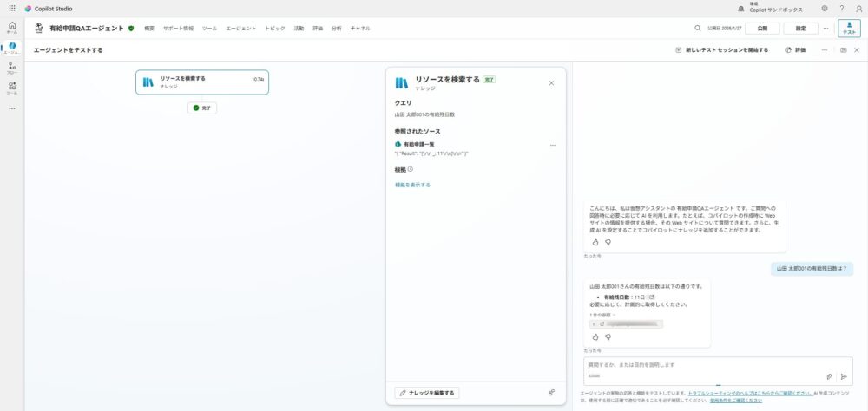Image resolution: width=868 pixels, height=411 pixels.
Task: Click the 公開 publish button
Action: click(x=762, y=28)
